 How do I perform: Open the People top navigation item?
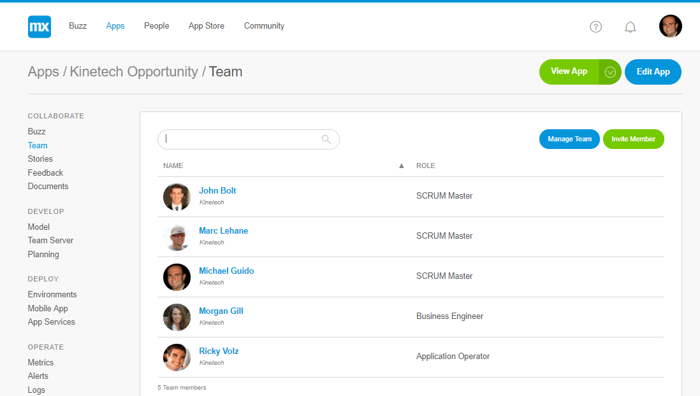click(x=156, y=26)
